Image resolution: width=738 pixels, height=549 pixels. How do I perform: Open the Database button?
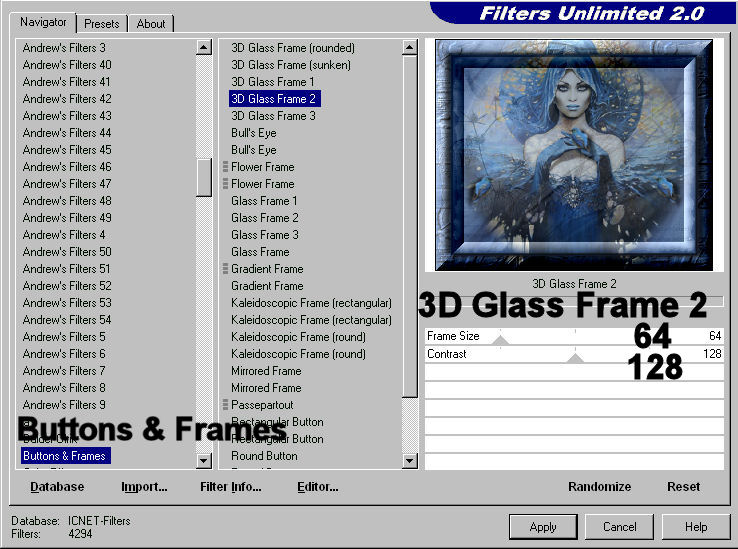(x=57, y=486)
